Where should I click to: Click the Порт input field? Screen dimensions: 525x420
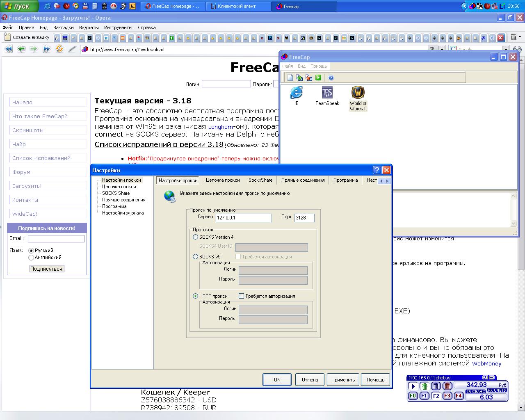[304, 218]
